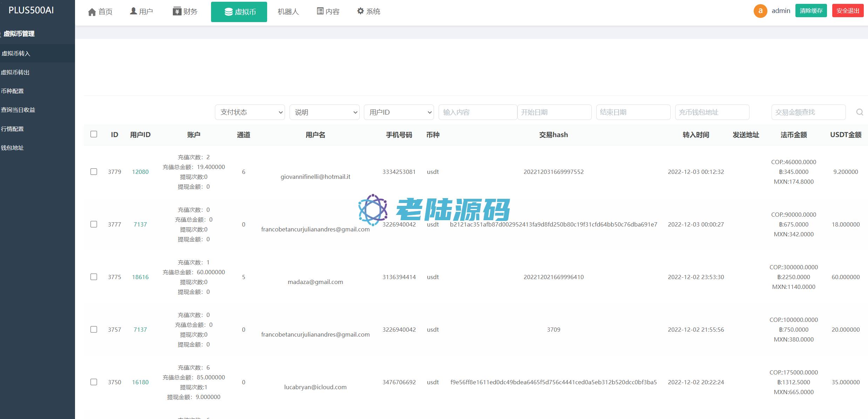Focus the 充币钱包地址 input field
The image size is (868, 419).
[712, 112]
